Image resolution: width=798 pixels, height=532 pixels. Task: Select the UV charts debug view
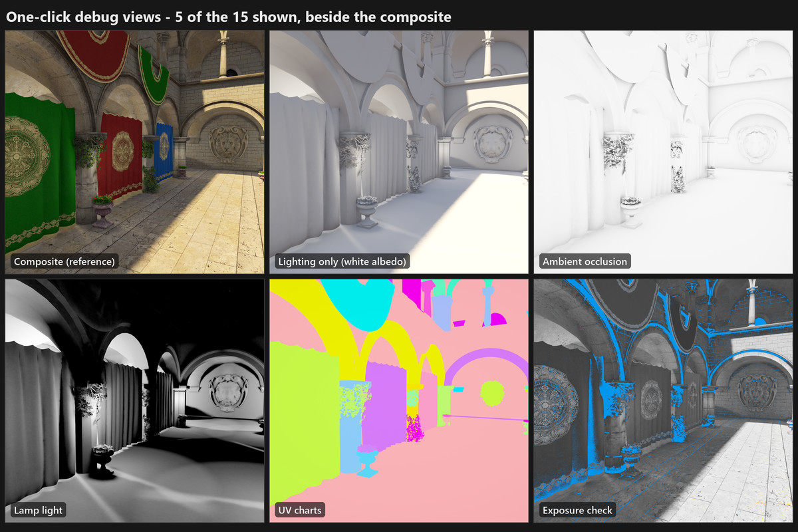coord(399,401)
